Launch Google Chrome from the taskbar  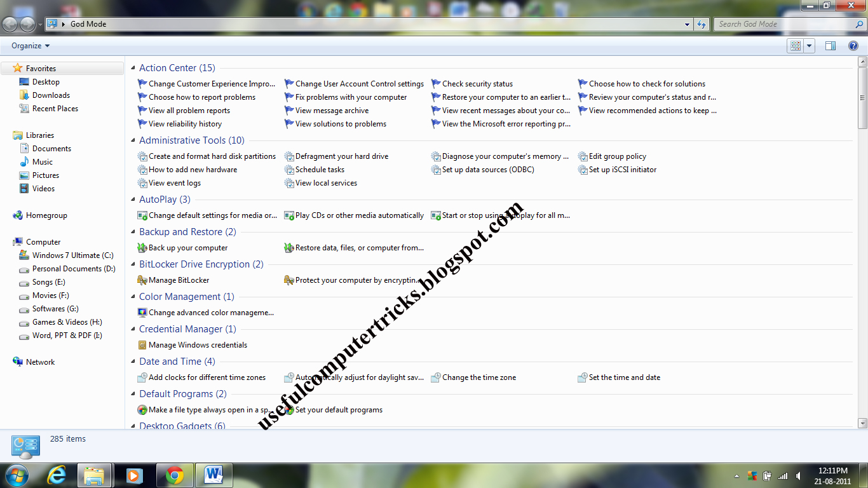point(174,475)
